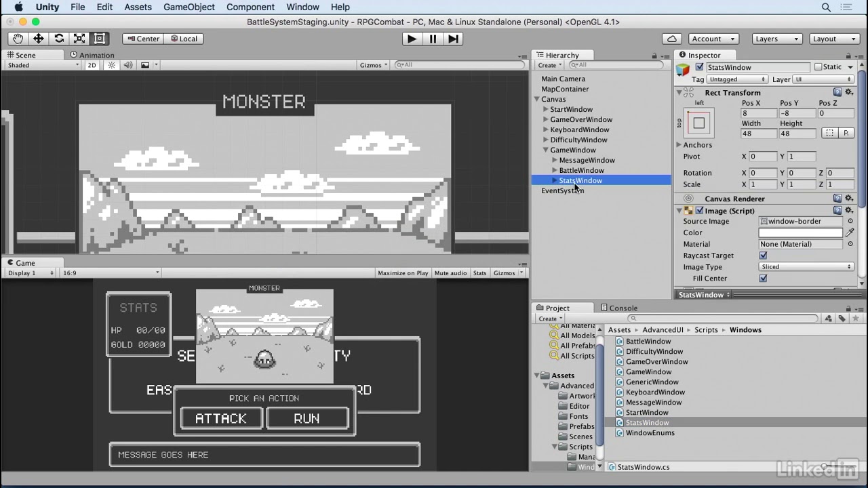
Task: Click Project search by label icon
Action: [x=842, y=319]
